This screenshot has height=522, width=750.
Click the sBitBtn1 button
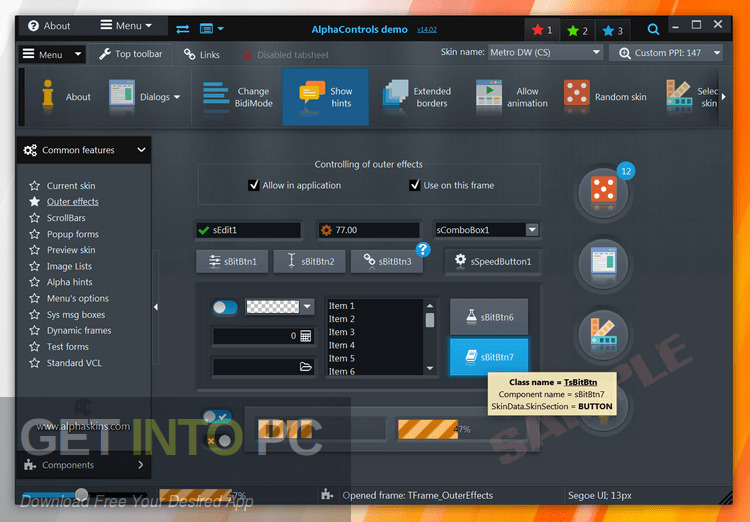tap(232, 262)
